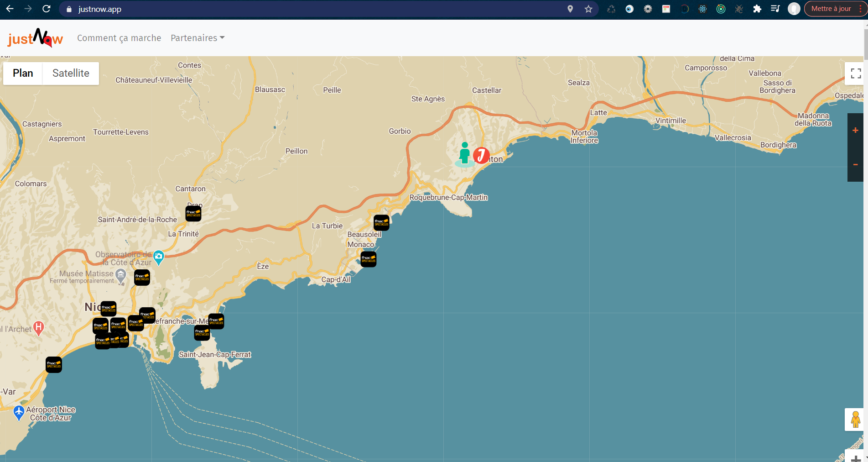Screen dimensions: 868x462
Task: Click the Saint-Jean-Cap-Ferrat map label
Action: point(215,354)
